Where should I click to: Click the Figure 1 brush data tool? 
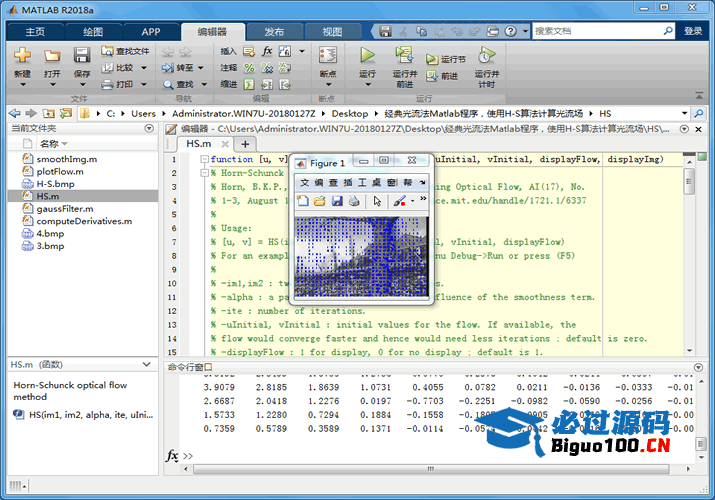400,201
